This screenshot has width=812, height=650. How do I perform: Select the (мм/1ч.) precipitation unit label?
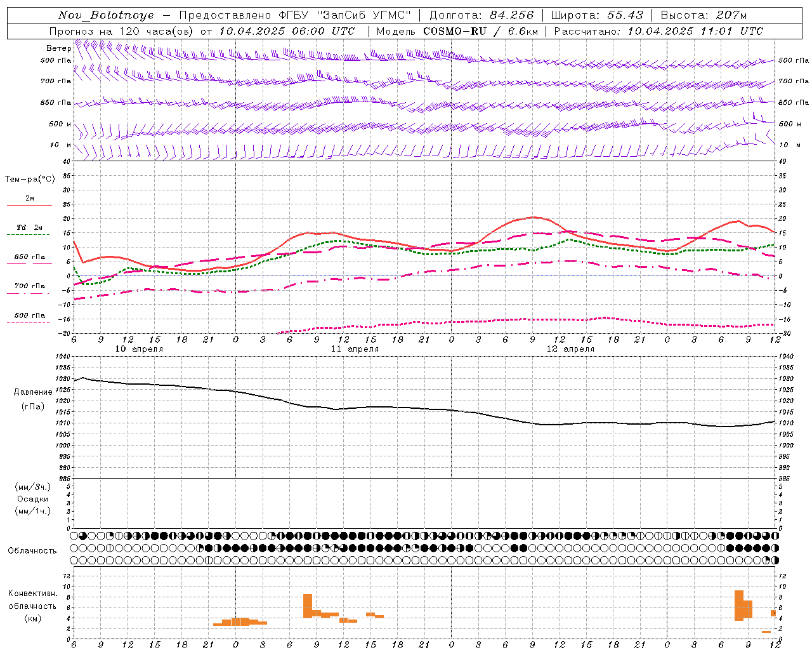pyautogui.click(x=33, y=511)
